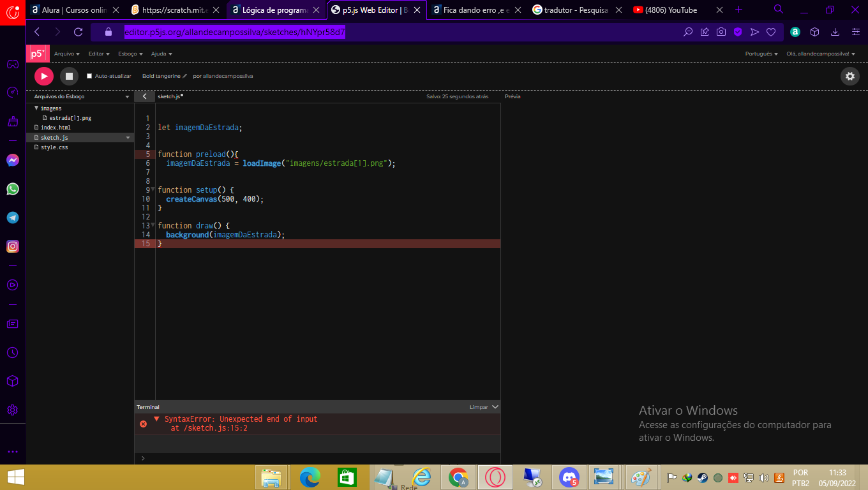Open the Arquivo menu
Viewport: 868px width, 490px height.
pos(67,54)
